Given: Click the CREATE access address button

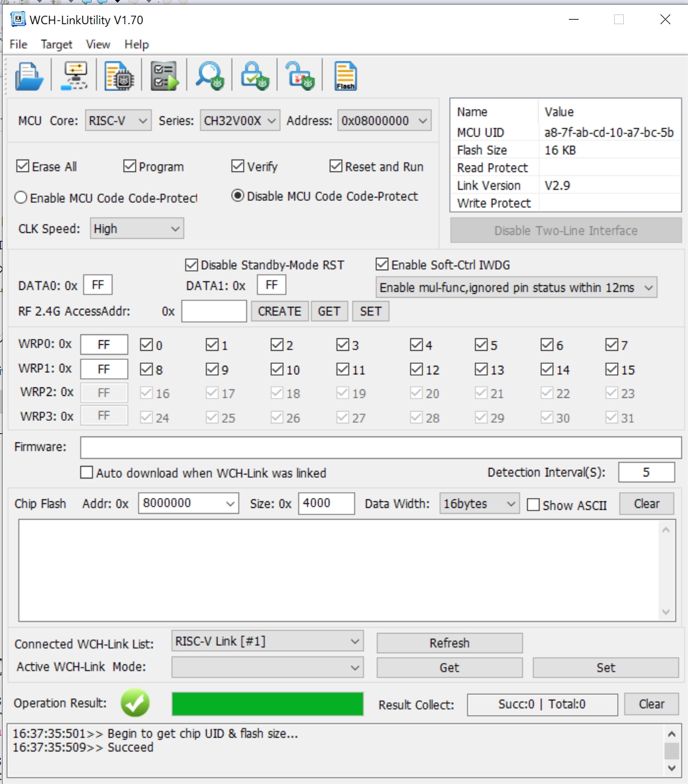Looking at the screenshot, I should click(x=280, y=311).
